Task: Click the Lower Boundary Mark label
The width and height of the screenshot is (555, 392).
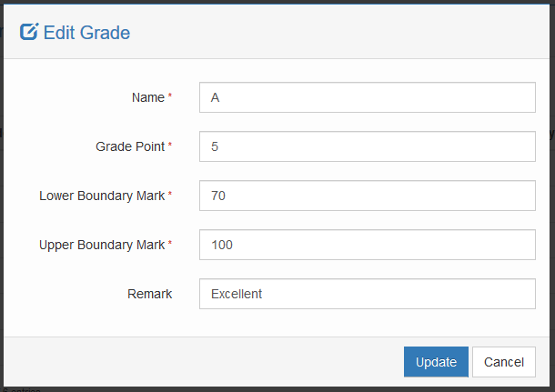Action: [x=102, y=196]
